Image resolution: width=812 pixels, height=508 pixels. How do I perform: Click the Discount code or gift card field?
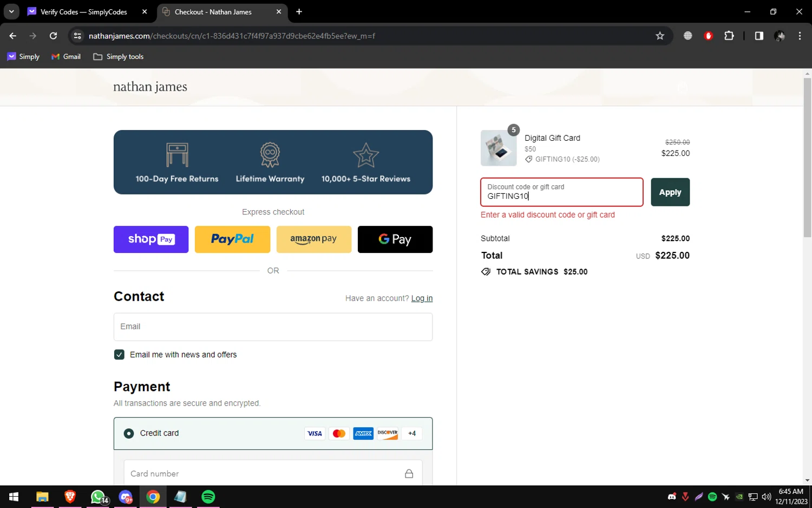[x=561, y=192]
